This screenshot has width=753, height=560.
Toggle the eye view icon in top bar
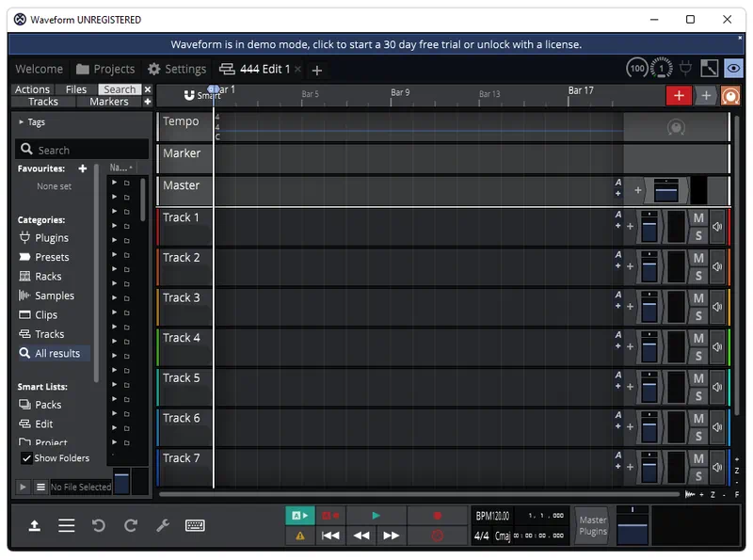click(733, 69)
